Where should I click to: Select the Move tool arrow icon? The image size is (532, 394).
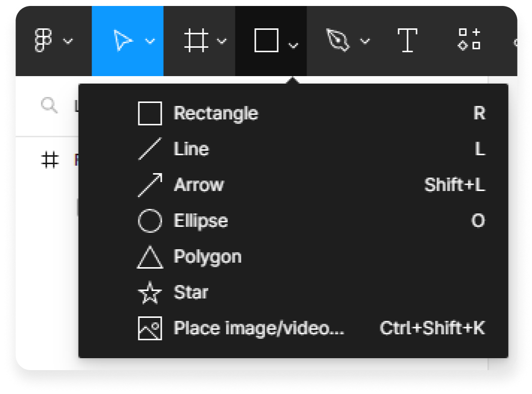(x=123, y=40)
